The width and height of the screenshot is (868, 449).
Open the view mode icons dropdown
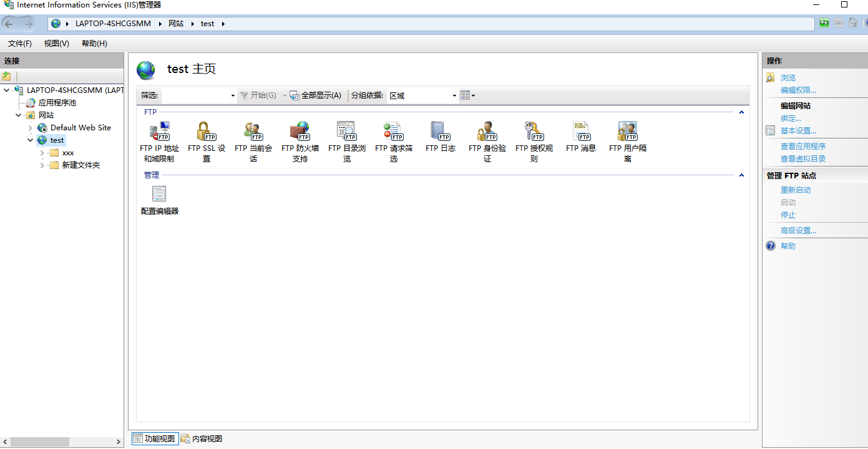tap(467, 95)
